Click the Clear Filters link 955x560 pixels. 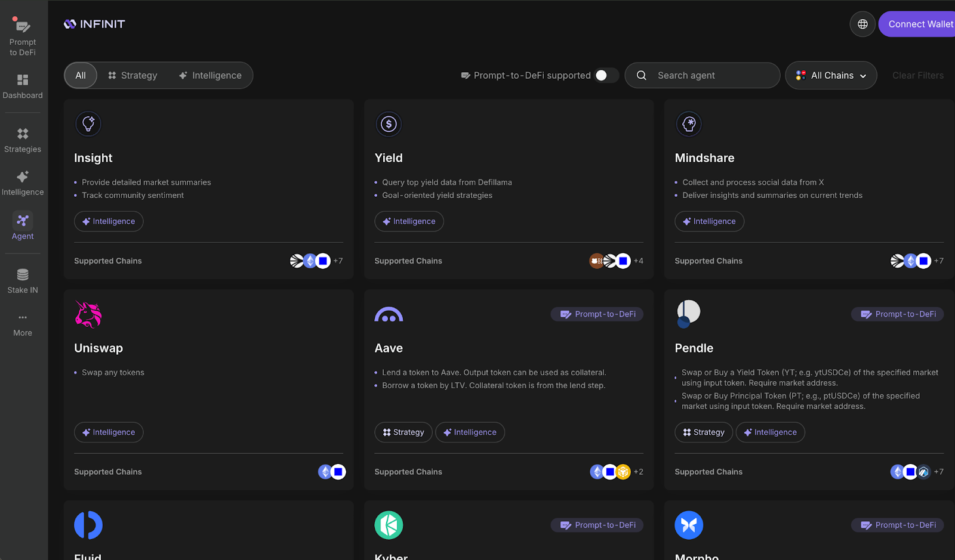coord(918,75)
